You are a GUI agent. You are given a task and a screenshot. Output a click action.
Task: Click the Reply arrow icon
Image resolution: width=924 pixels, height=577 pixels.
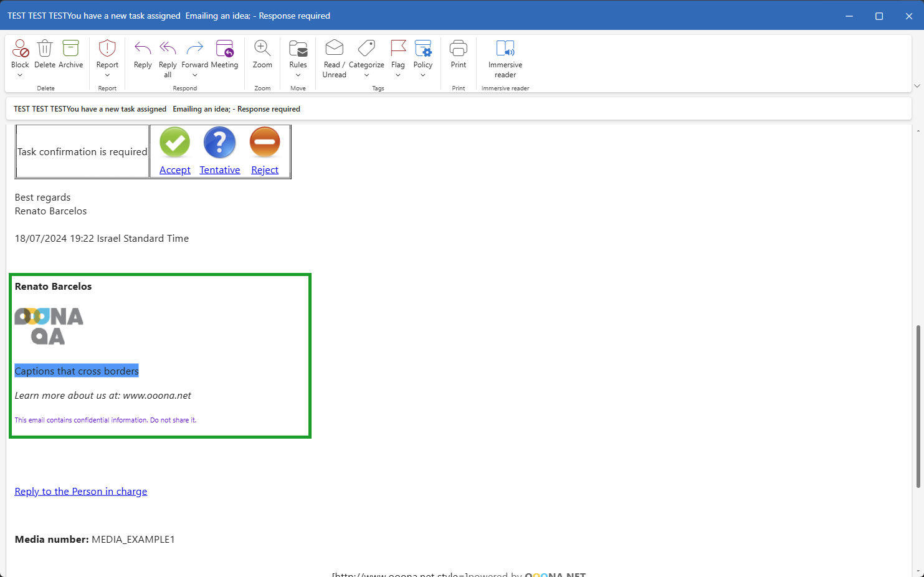(x=143, y=49)
